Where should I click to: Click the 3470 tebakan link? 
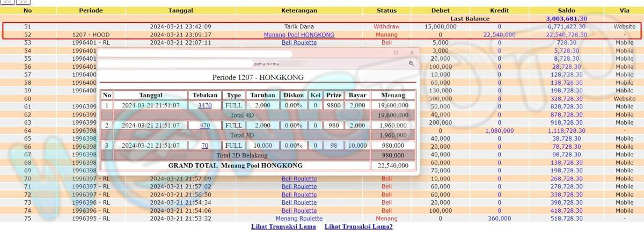[204, 106]
